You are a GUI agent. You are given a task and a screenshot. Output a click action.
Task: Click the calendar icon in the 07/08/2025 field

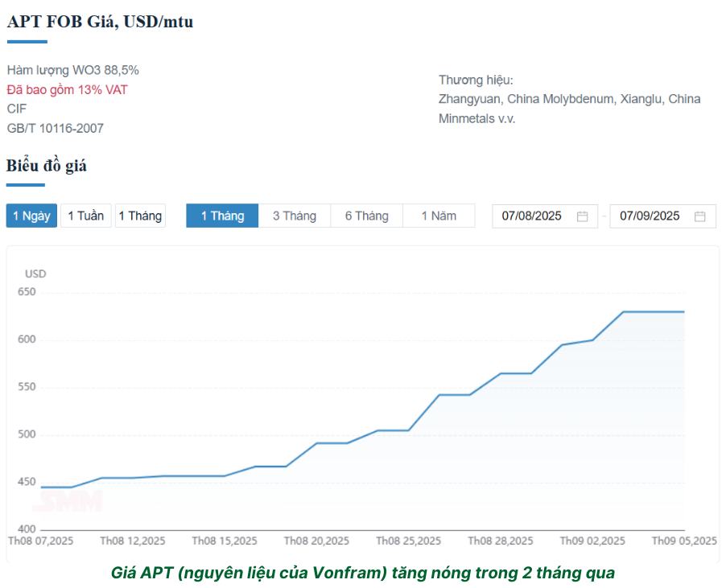click(x=583, y=216)
